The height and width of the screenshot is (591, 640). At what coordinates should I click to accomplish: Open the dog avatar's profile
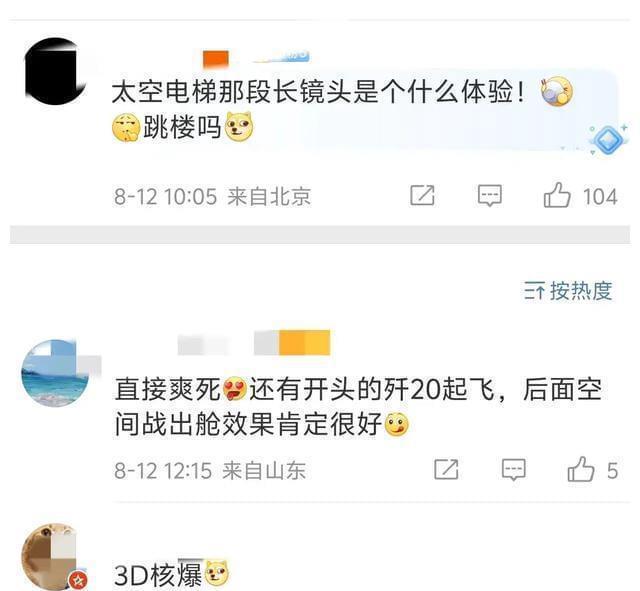[x=53, y=557]
